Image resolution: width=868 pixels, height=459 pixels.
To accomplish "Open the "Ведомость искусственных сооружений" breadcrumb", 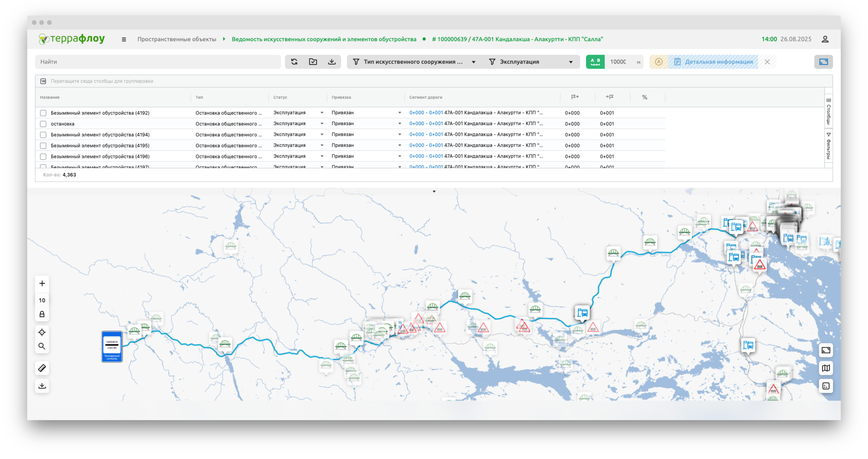I will [x=324, y=39].
